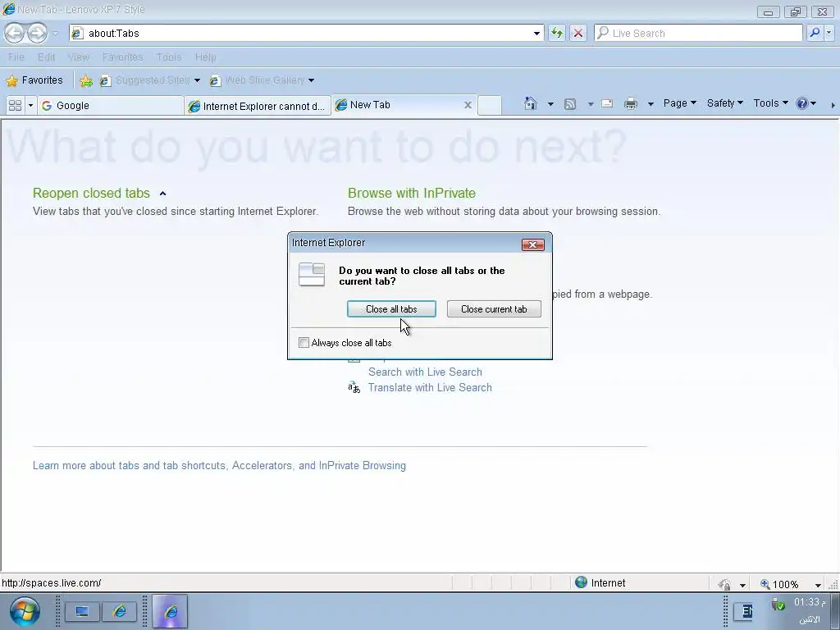Click the Close all tabs button

tap(391, 309)
